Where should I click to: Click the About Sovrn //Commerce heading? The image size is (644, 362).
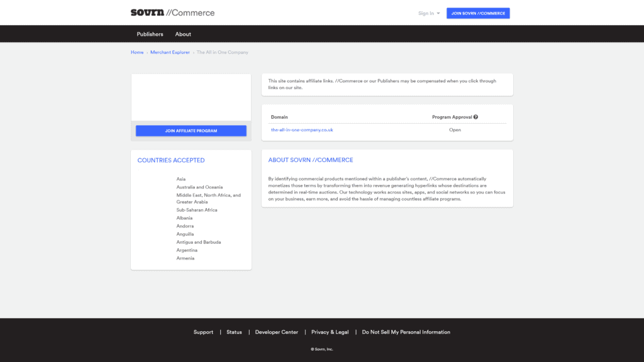click(311, 160)
